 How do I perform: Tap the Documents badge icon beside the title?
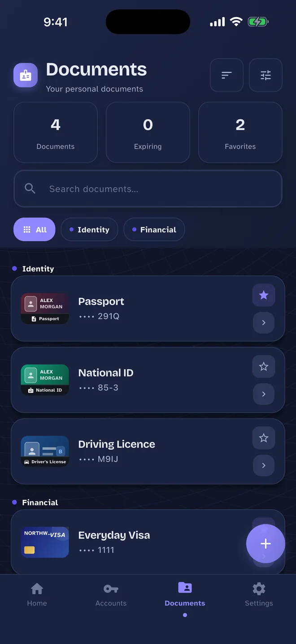pos(26,75)
